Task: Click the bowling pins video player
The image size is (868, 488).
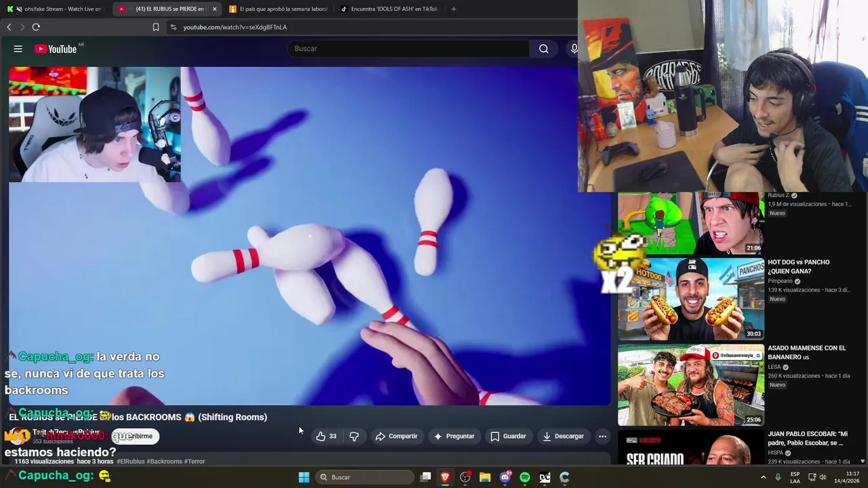Action: pyautogui.click(x=309, y=236)
